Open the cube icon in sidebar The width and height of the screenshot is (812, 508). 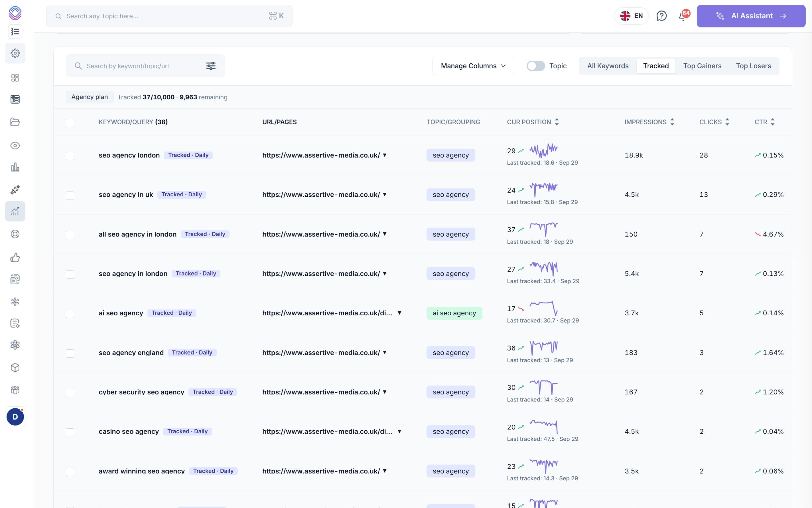(15, 368)
